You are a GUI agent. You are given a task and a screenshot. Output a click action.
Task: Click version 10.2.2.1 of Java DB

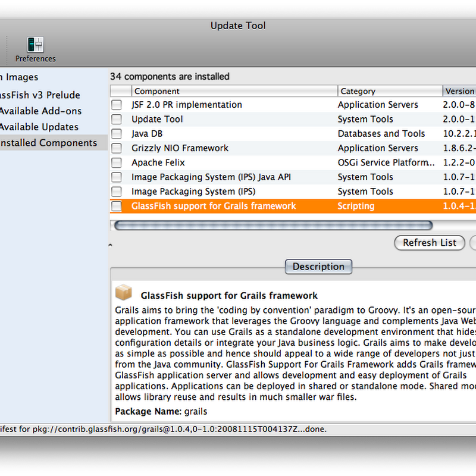click(x=459, y=134)
